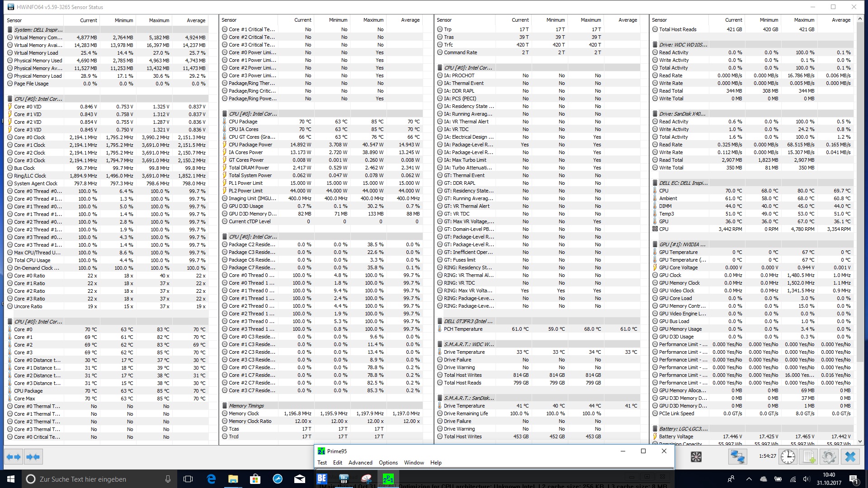The height and width of the screenshot is (488, 868).
Task: Open the volume speaker tray icon
Action: point(807,479)
